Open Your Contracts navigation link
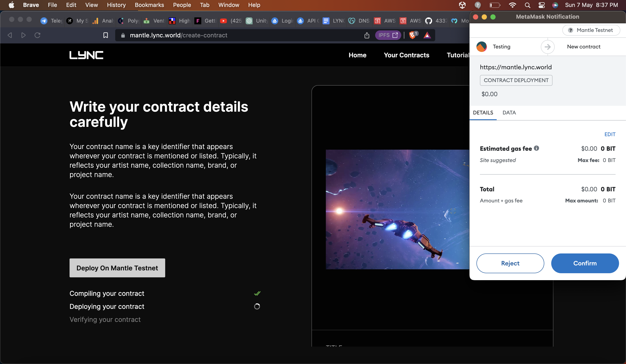 tap(406, 55)
